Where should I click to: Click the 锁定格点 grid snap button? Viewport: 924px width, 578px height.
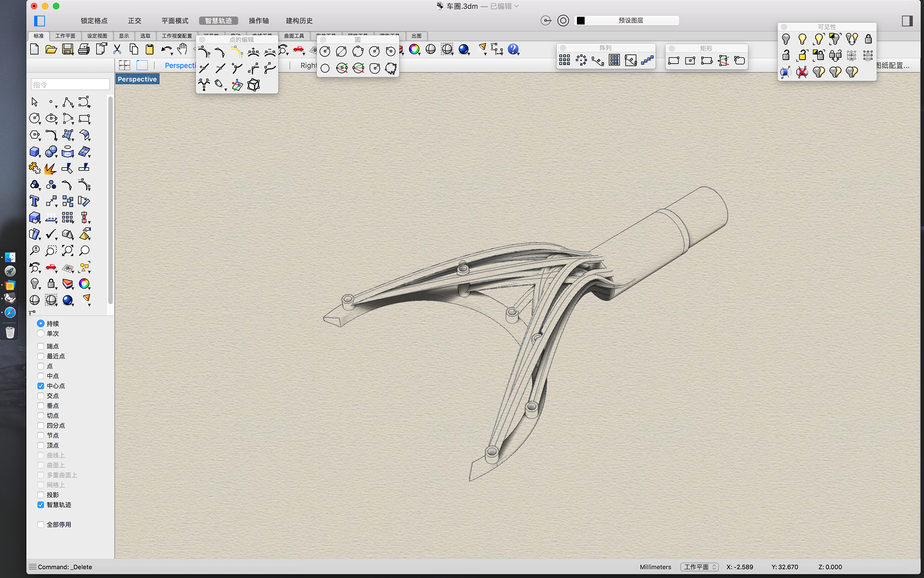click(x=94, y=21)
